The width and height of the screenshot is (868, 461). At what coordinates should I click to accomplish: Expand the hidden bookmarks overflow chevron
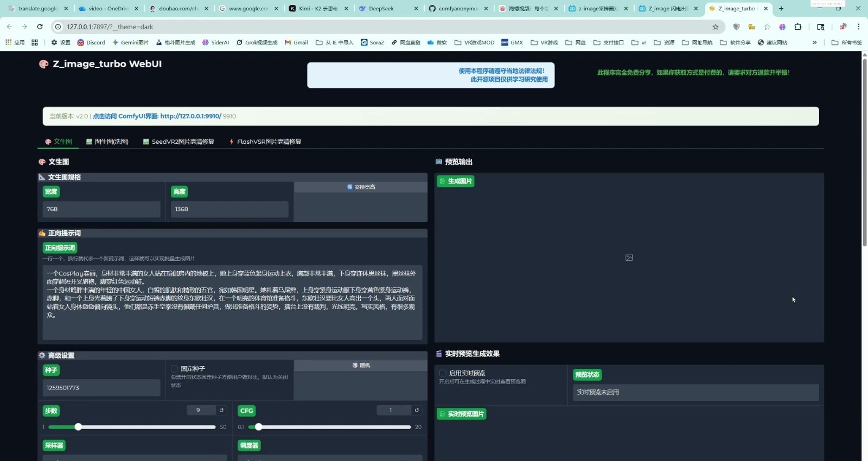(814, 42)
